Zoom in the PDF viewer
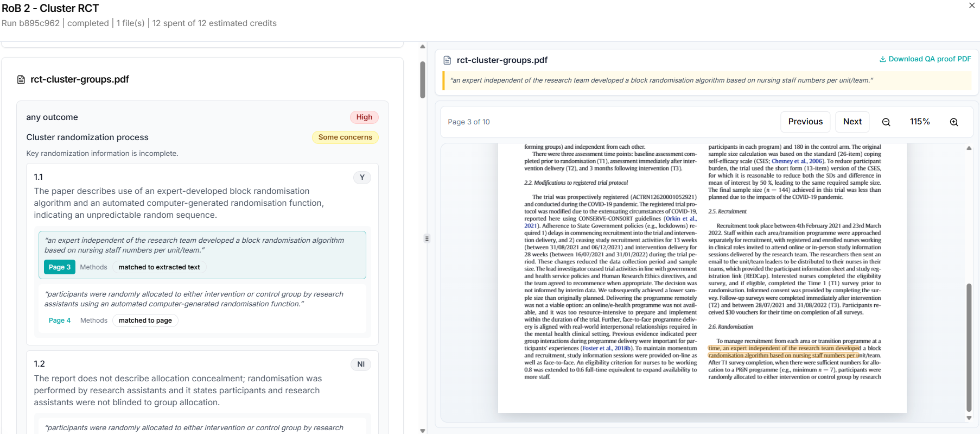Viewport: 980px width, 434px height. coord(954,122)
